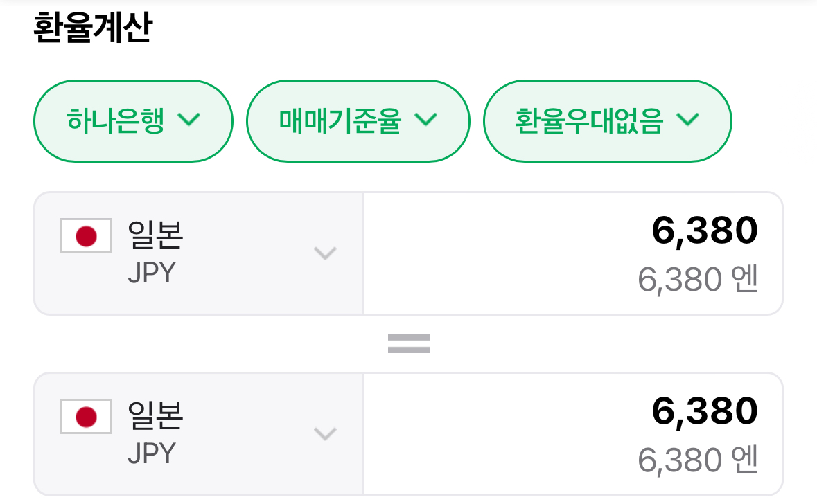
Task: Click the chevron beside 매매기준율
Action: 425,120
